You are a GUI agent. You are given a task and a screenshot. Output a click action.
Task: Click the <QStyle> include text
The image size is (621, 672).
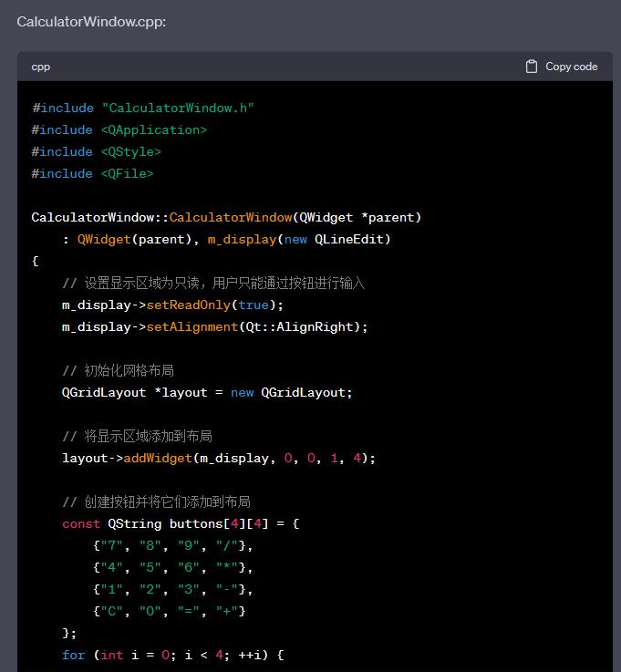pos(130,152)
